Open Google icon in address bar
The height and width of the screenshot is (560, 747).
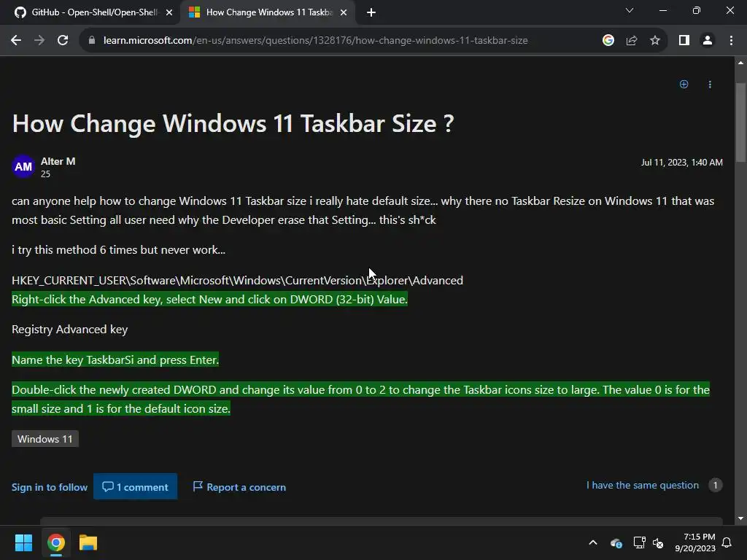[x=608, y=41]
